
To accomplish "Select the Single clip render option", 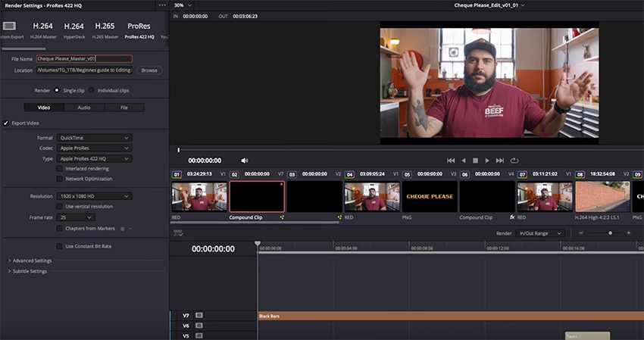I will click(56, 90).
